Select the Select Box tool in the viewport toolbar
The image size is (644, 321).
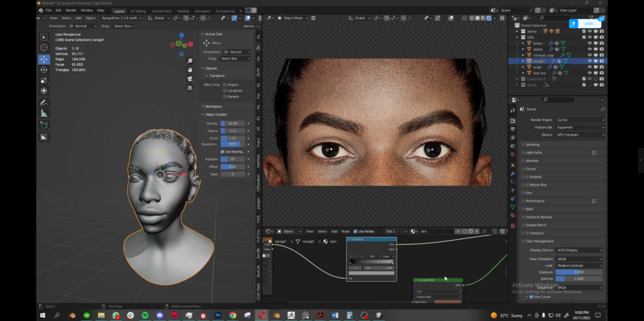pos(43,37)
